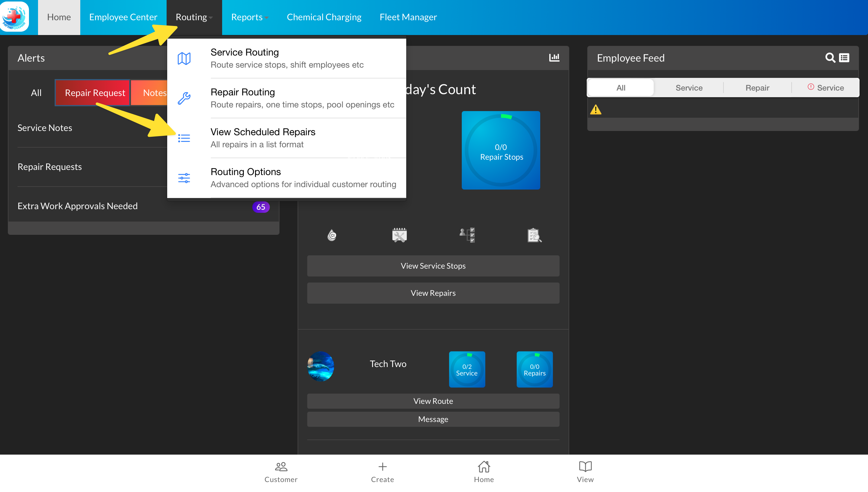Click the bar chart icon in count panel
The image size is (868, 492).
[554, 57]
